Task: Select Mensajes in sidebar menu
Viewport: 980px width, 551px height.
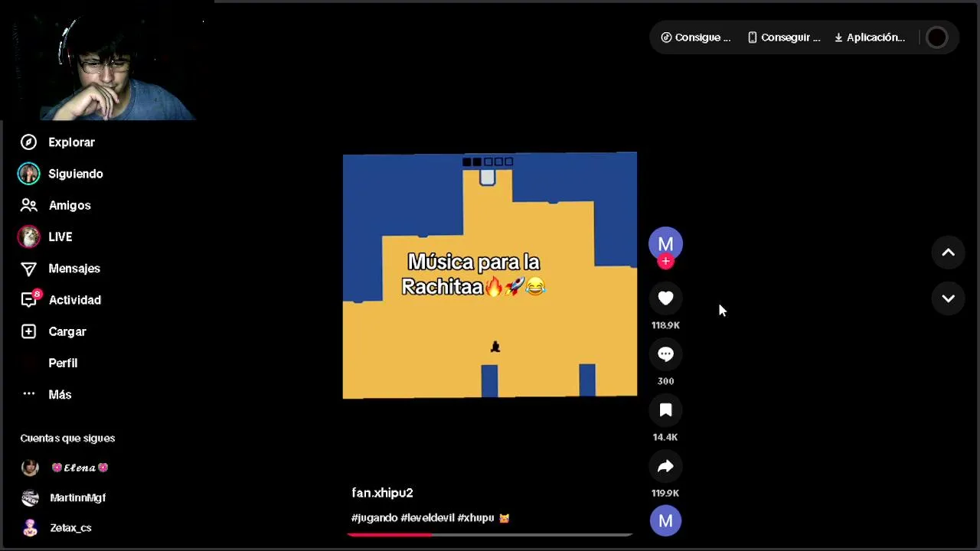Action: click(x=74, y=269)
